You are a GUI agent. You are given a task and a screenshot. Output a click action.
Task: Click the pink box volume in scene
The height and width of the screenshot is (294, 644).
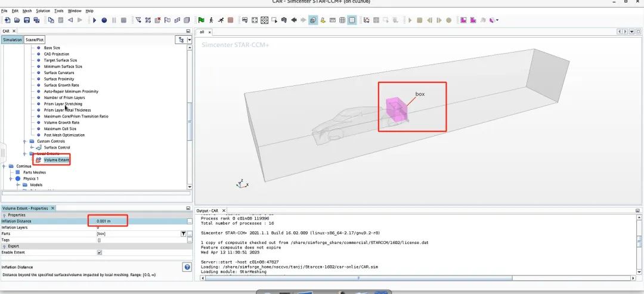[x=396, y=109]
